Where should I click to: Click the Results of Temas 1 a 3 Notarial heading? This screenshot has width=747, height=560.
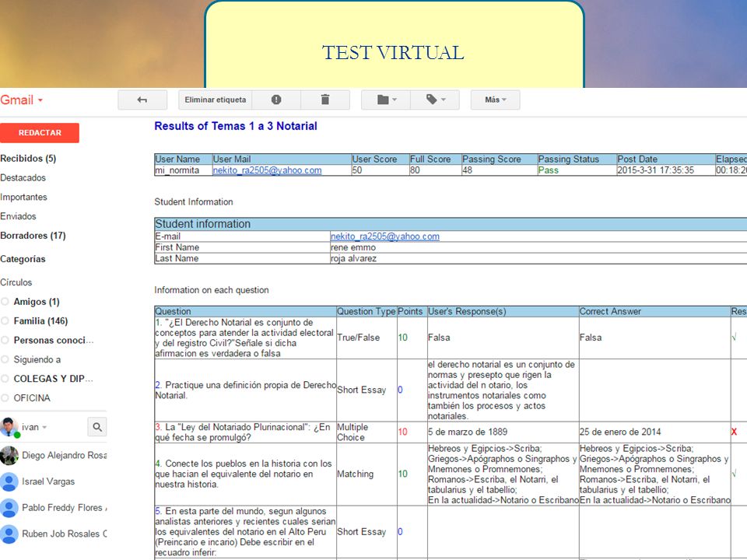pos(236,126)
